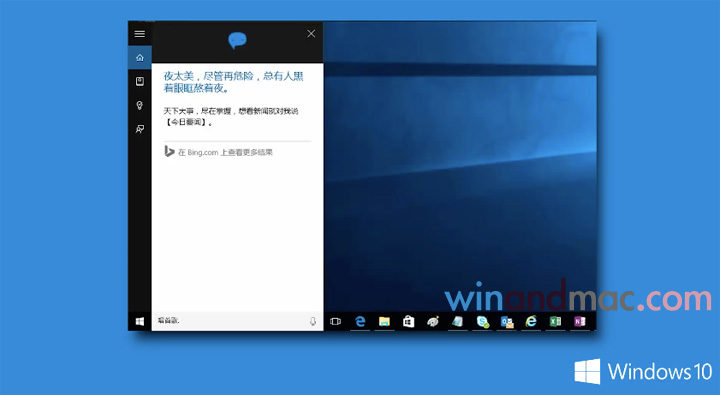Click the blue chat bubble Cortana logo
The image size is (720, 395).
(237, 40)
